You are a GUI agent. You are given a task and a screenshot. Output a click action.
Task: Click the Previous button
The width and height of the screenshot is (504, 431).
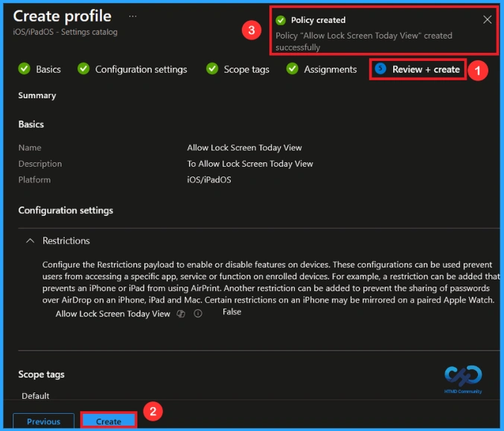(43, 421)
